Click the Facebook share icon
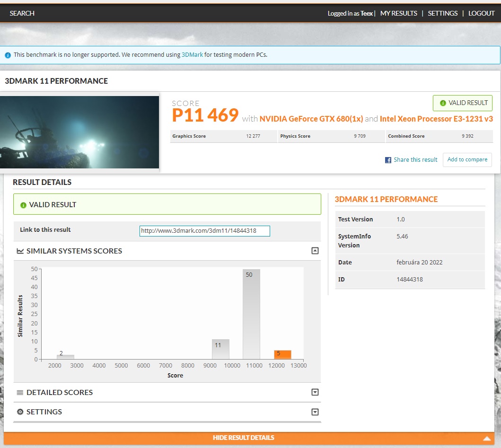501x448 pixels. click(x=388, y=160)
